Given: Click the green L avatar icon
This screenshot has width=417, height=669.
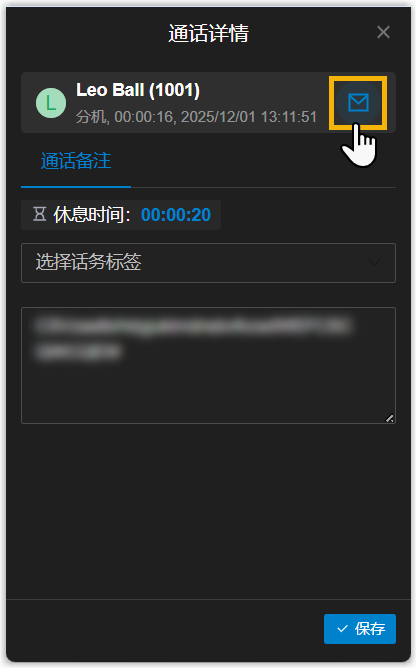Looking at the screenshot, I should tap(51, 103).
